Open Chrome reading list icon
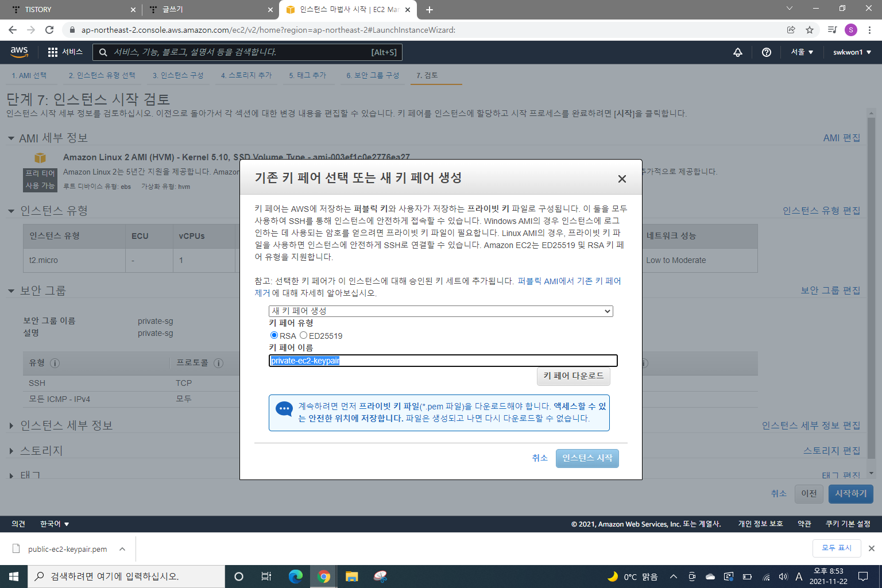The image size is (882, 588). point(832,30)
